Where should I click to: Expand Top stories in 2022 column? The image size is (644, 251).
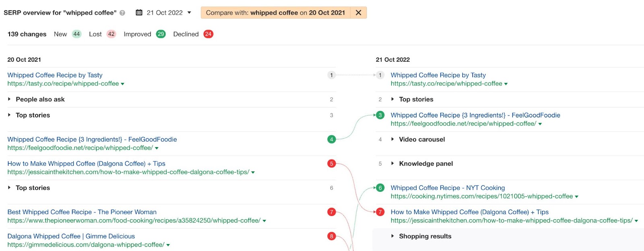click(392, 99)
